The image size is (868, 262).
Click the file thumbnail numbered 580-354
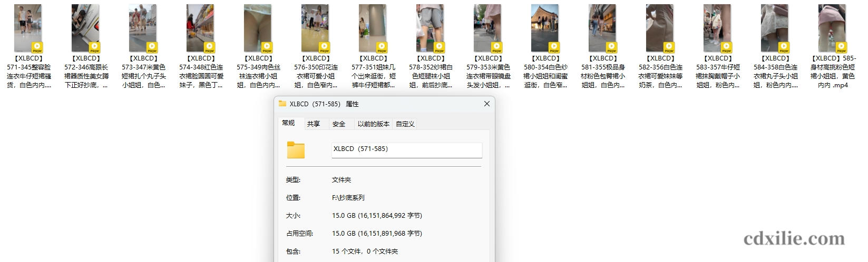(x=545, y=28)
